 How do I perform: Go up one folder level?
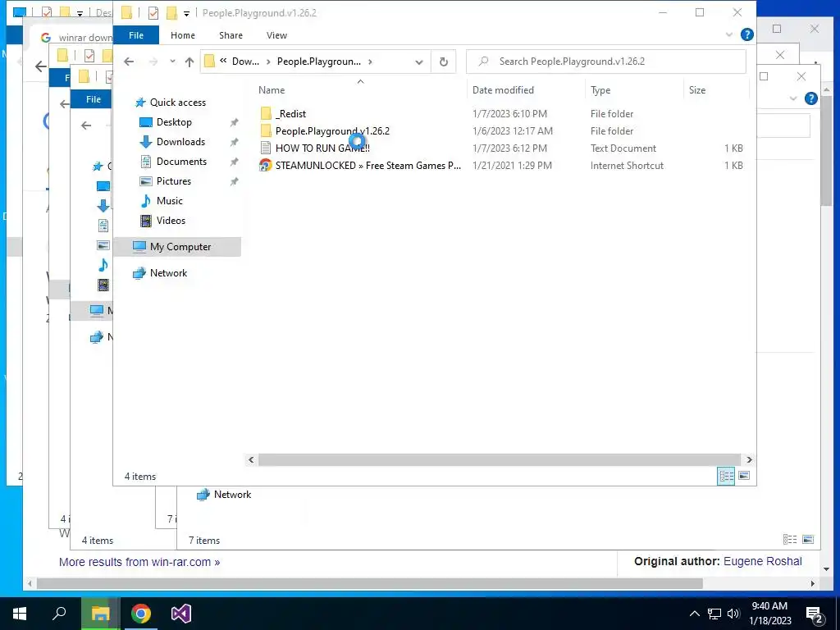[x=189, y=62]
